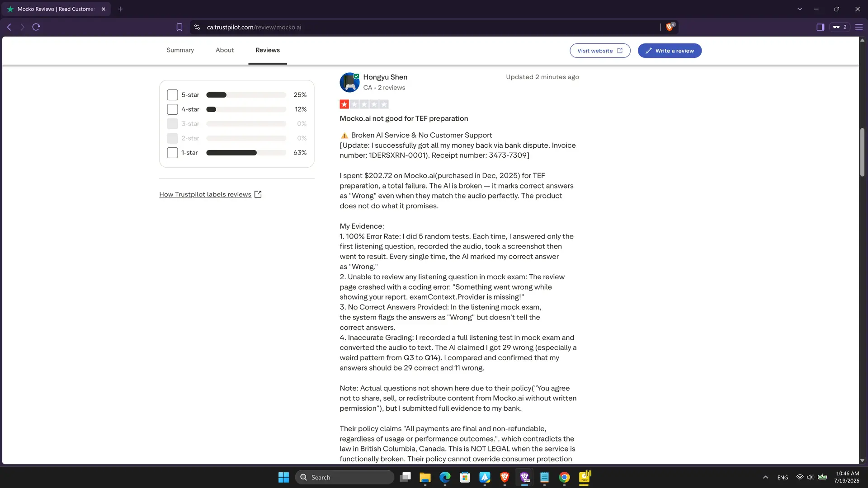
Task: Click the taskbar Search box
Action: (344, 477)
